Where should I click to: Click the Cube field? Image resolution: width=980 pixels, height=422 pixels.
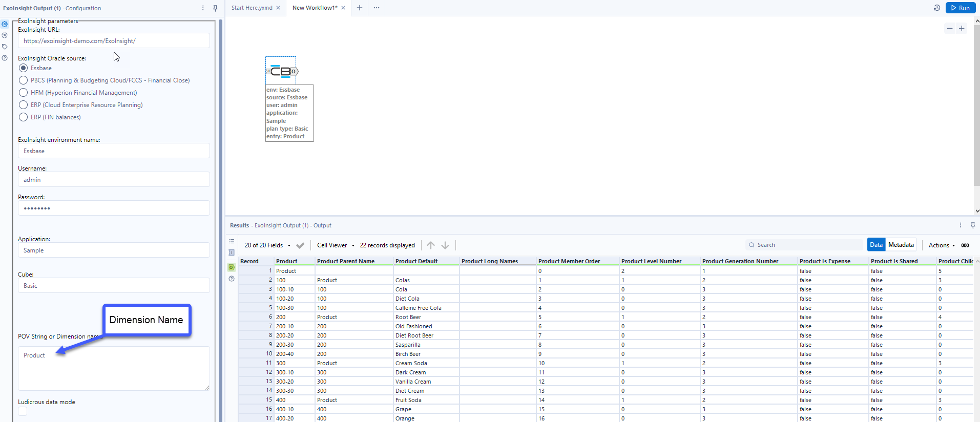click(x=114, y=286)
